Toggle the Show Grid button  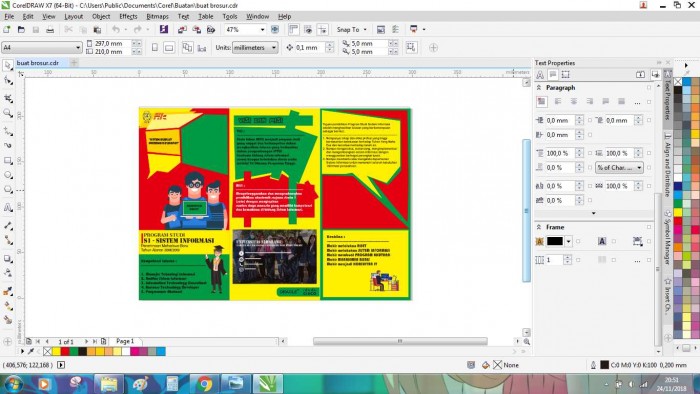tap(308, 29)
